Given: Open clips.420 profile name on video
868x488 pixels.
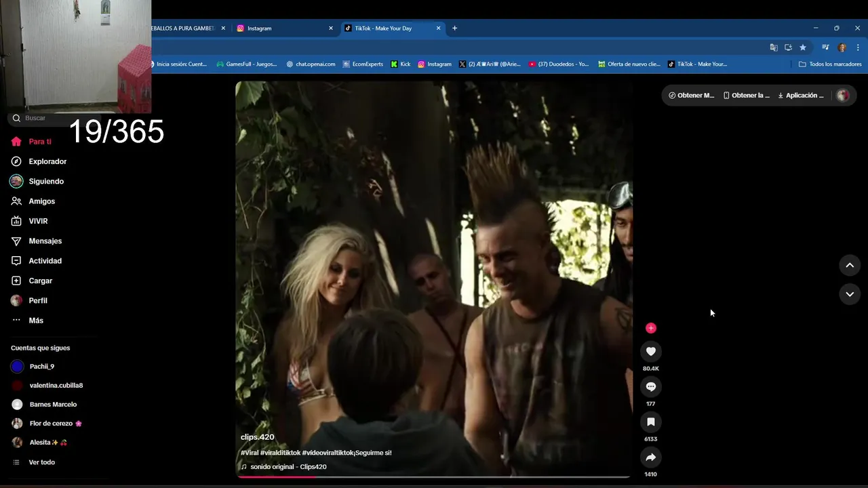Looking at the screenshot, I should 257,437.
